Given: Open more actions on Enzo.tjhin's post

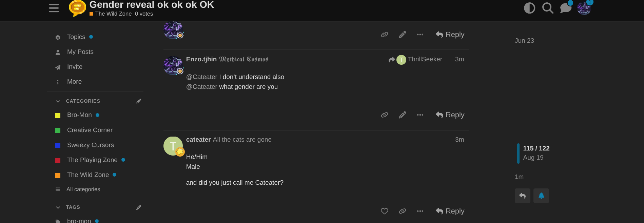Looking at the screenshot, I should pos(420,115).
